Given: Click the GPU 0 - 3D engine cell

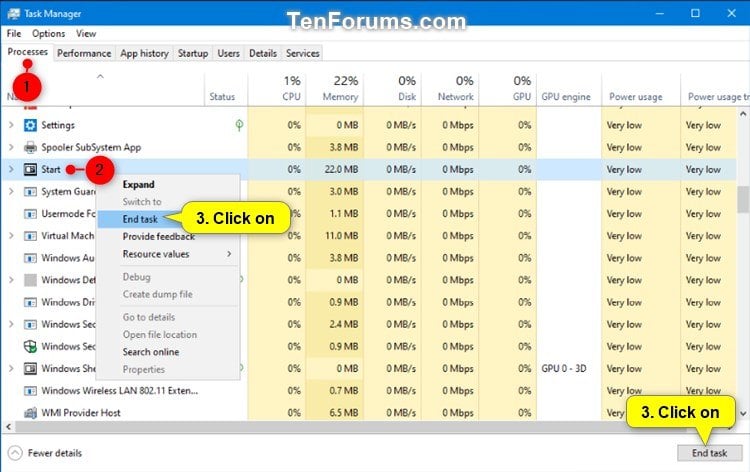Looking at the screenshot, I should click(564, 368).
